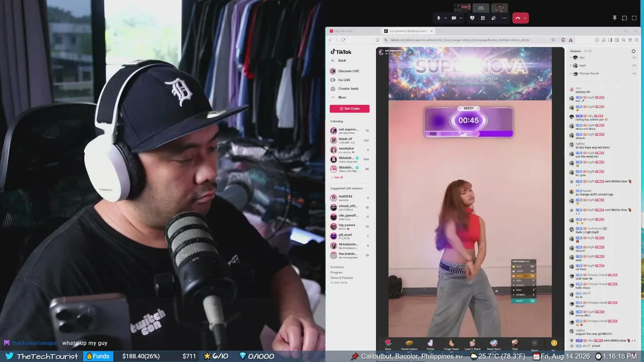The width and height of the screenshot is (644, 362).
Task: Send the TikTok gift
Action: tap(430, 344)
